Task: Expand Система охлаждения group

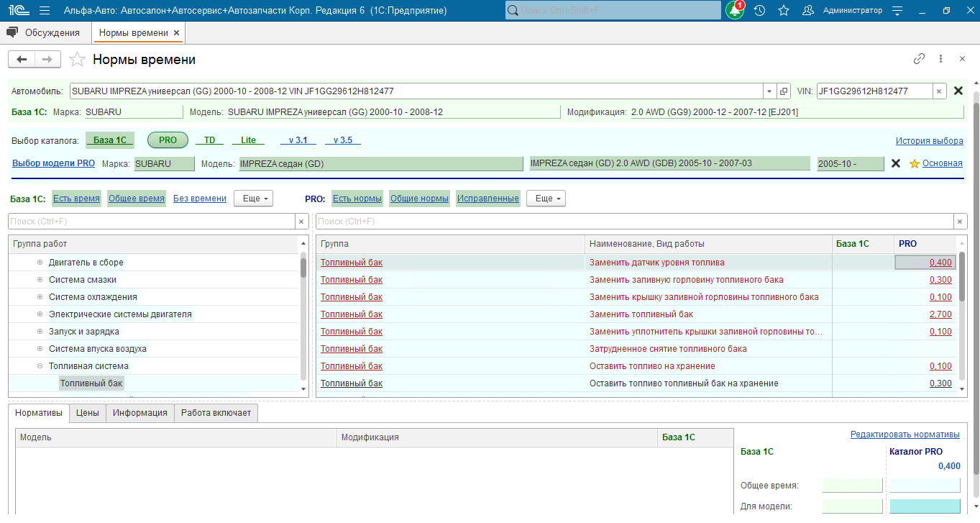Action: (40, 297)
